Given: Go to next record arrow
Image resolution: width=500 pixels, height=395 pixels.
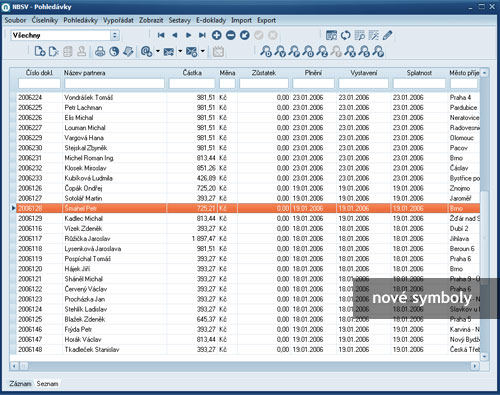Looking at the screenshot, I should 188,35.
